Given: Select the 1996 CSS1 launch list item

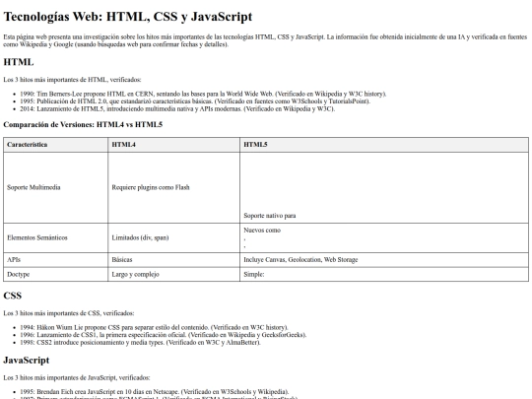Looking at the screenshot, I should point(164,335).
